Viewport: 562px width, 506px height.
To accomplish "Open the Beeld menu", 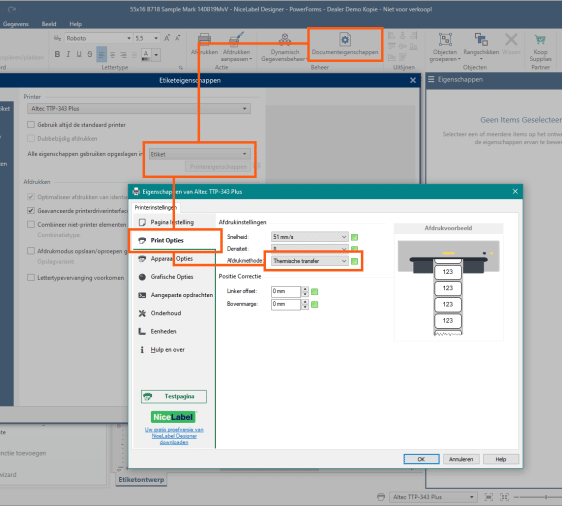I will 49,24.
